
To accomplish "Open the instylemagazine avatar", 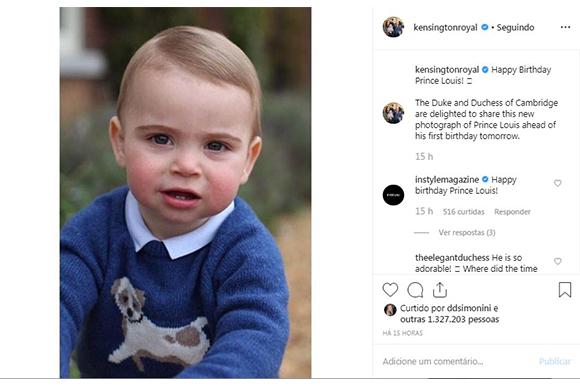I will tap(393, 195).
